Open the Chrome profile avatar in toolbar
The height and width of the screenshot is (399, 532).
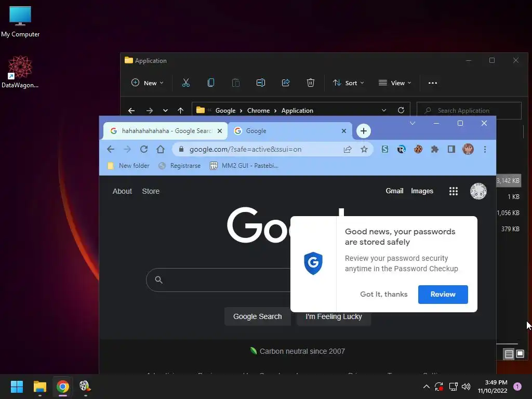click(468, 149)
